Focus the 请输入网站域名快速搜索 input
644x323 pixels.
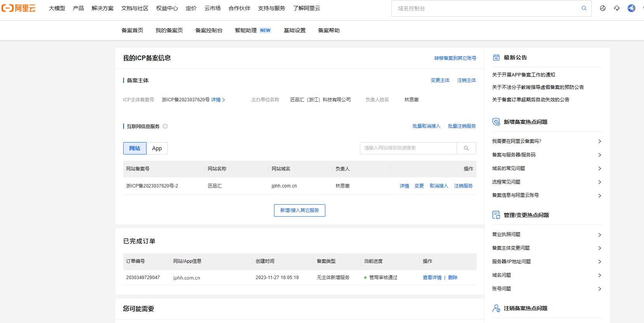click(x=408, y=148)
